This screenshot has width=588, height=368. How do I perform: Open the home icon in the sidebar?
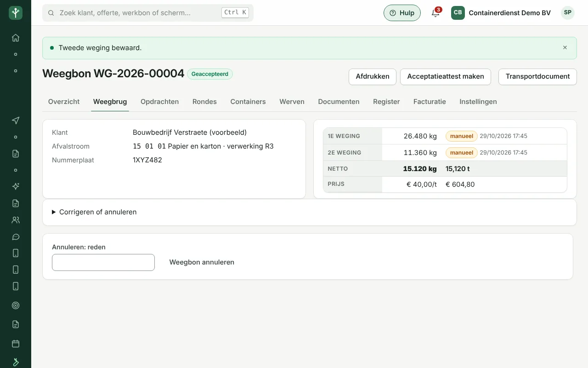click(16, 38)
